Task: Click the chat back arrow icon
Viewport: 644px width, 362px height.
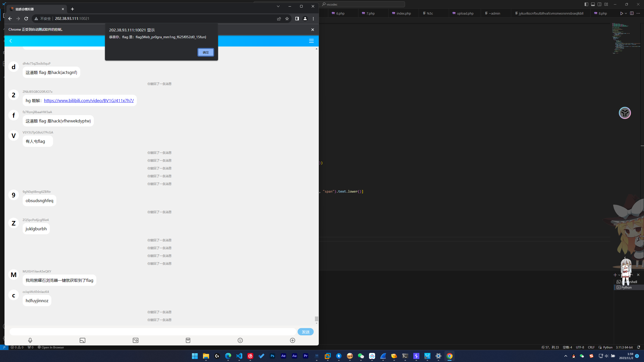Action: pos(11,41)
